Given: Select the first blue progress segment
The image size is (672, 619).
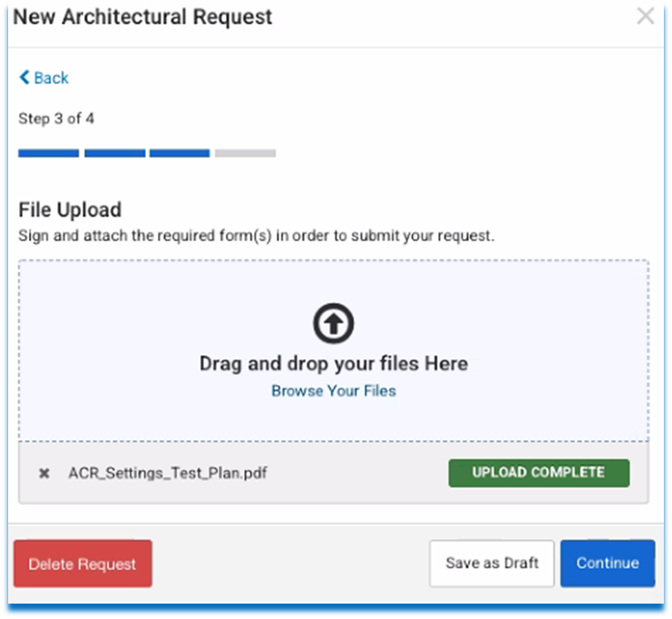Looking at the screenshot, I should click(x=48, y=153).
